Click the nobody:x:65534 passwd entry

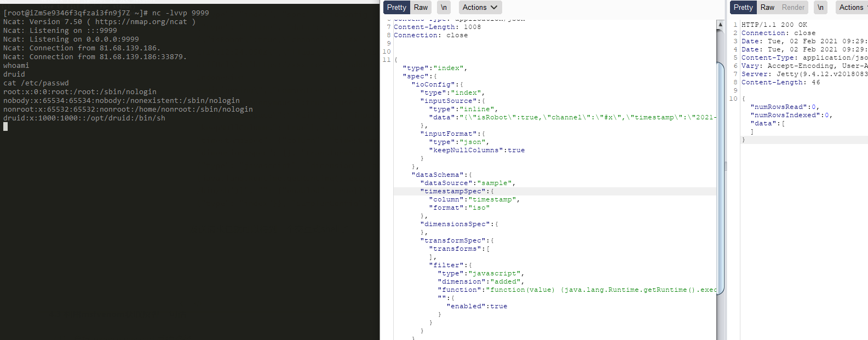pyautogui.click(x=121, y=100)
